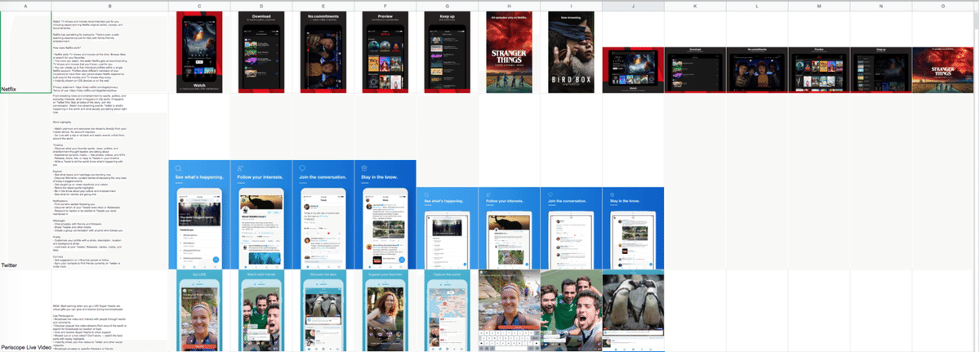The width and height of the screenshot is (980, 352).
Task: Select the Stranger Things poster in column H
Action: 509,52
